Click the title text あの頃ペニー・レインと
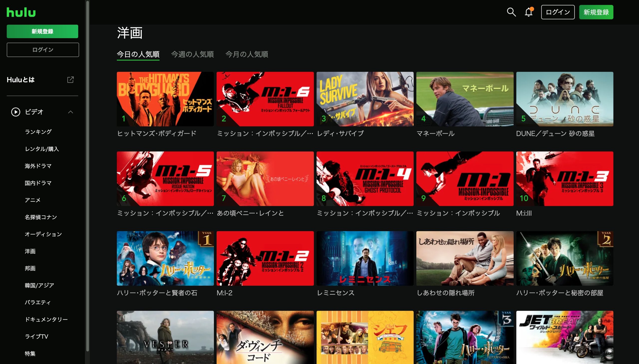 pyautogui.click(x=250, y=213)
